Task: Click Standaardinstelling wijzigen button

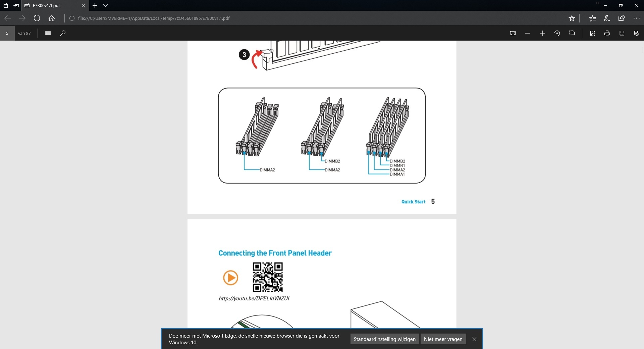Action: click(384, 339)
